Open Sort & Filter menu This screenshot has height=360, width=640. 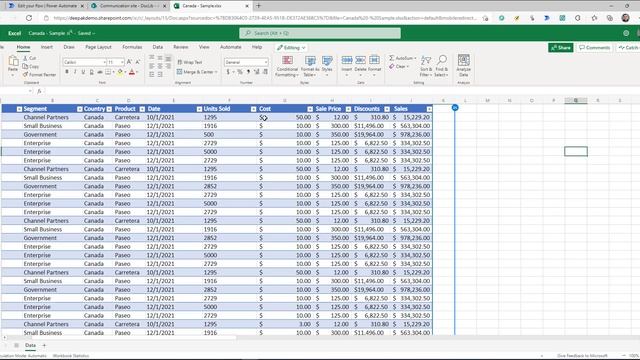(425, 66)
